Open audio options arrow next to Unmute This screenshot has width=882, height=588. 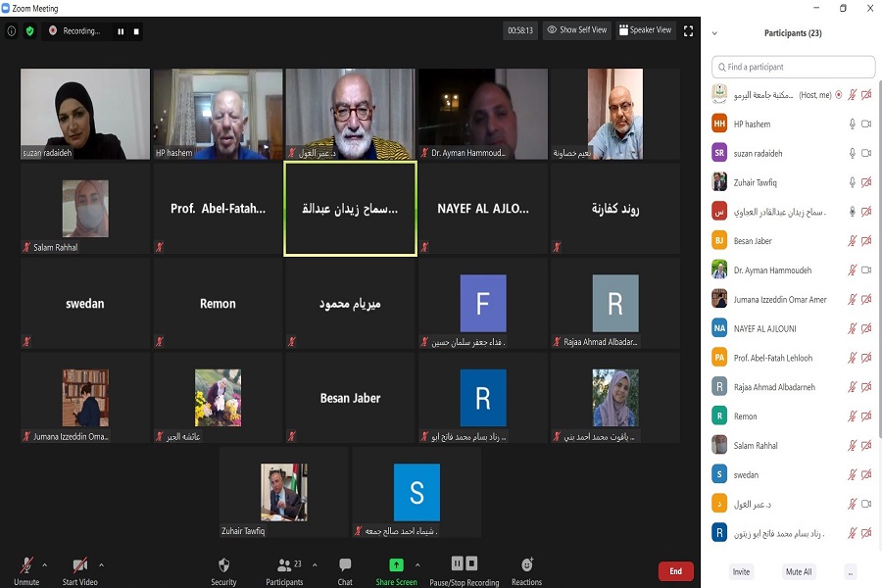(44, 564)
